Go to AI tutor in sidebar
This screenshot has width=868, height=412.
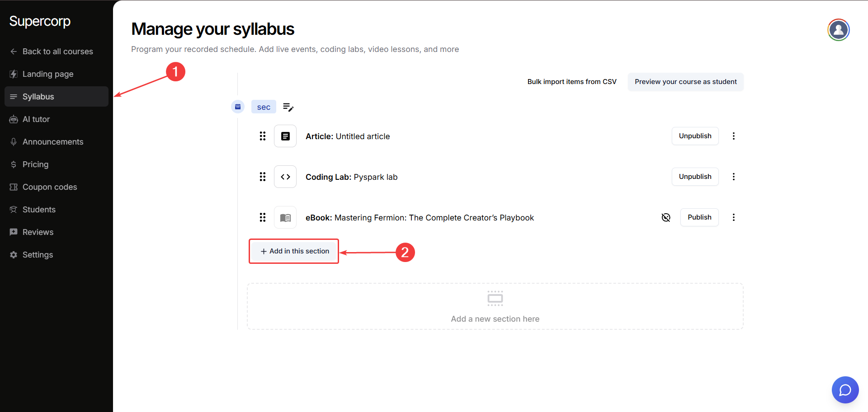(36, 119)
